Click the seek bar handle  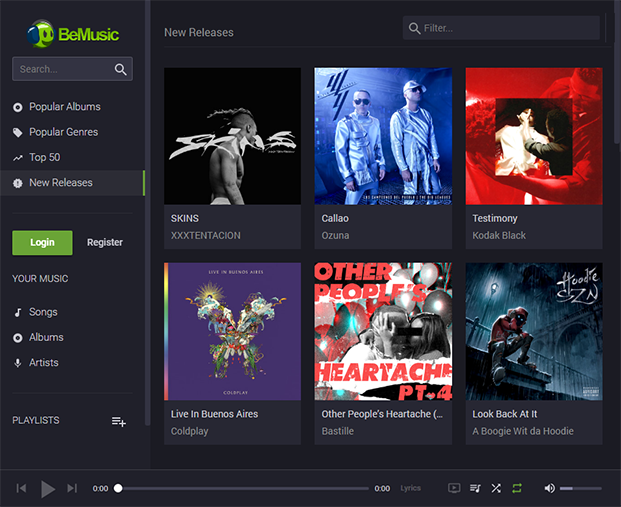click(x=118, y=488)
